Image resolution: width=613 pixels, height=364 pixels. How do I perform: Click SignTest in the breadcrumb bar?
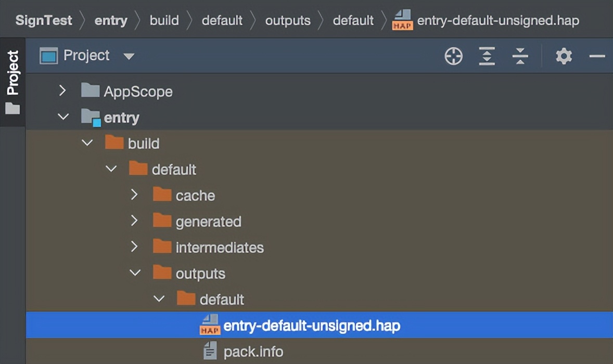pyautogui.click(x=44, y=21)
